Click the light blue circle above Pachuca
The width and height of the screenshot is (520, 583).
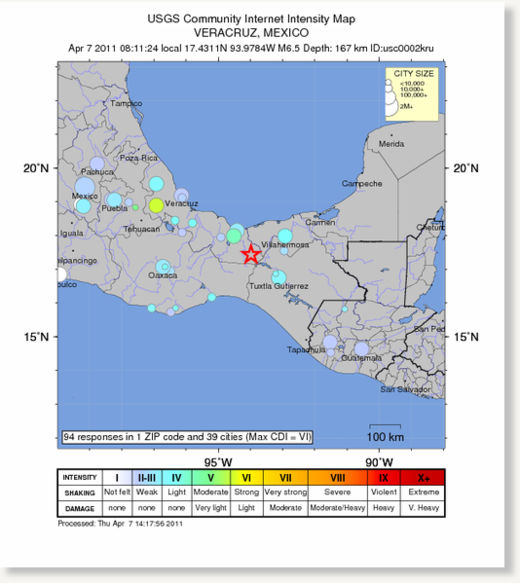tap(97, 164)
